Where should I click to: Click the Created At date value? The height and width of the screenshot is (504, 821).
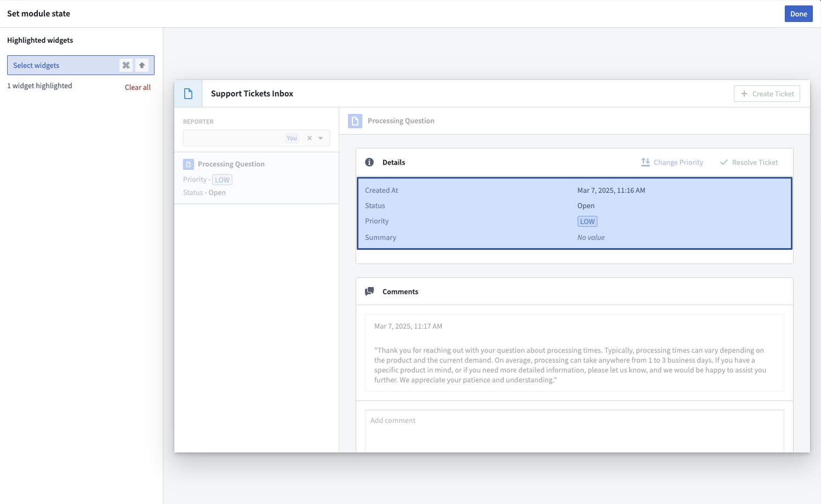611,191
